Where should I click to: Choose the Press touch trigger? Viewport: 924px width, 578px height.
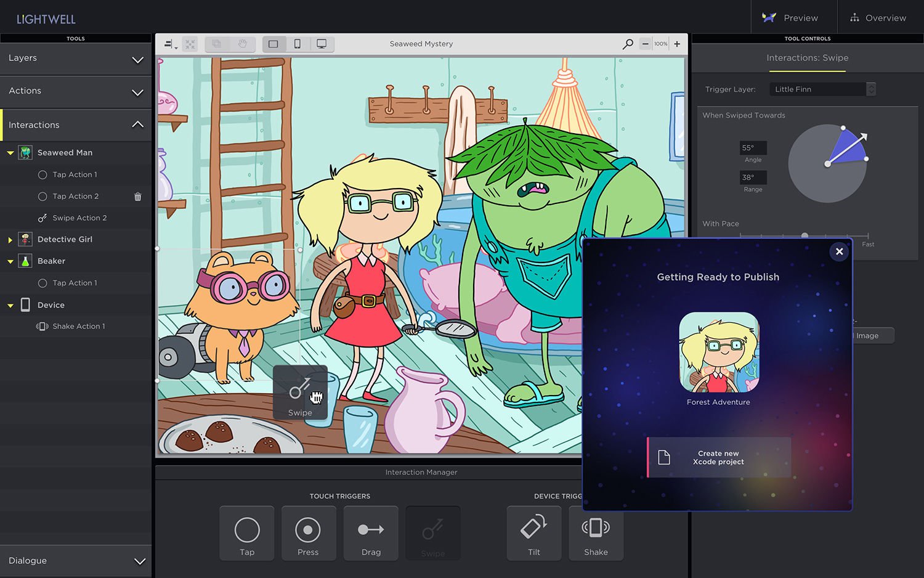click(x=308, y=534)
